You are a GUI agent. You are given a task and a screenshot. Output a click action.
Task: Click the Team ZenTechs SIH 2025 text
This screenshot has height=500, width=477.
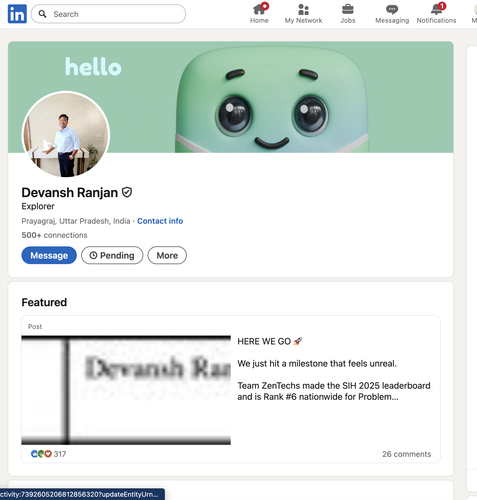click(x=334, y=391)
